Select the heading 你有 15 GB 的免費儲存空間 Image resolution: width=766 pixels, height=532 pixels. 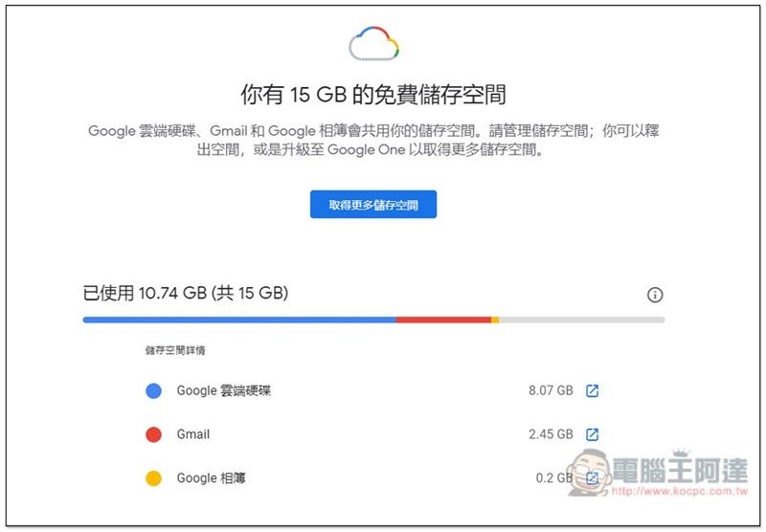373,94
